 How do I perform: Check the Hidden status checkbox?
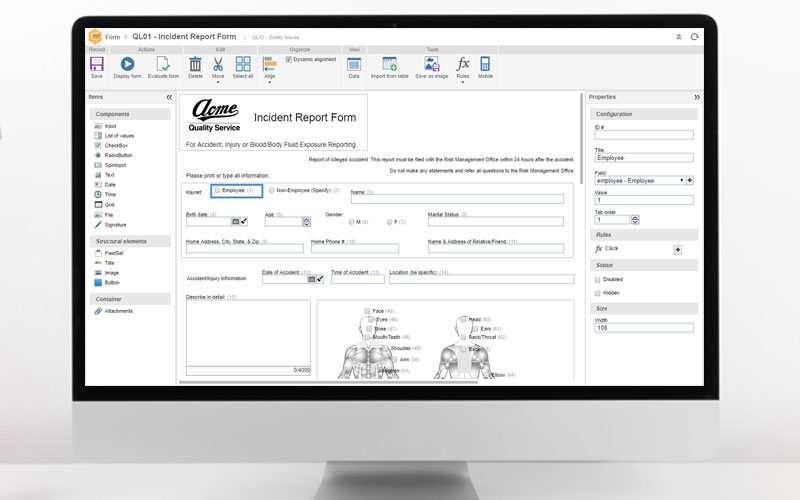tap(599, 293)
